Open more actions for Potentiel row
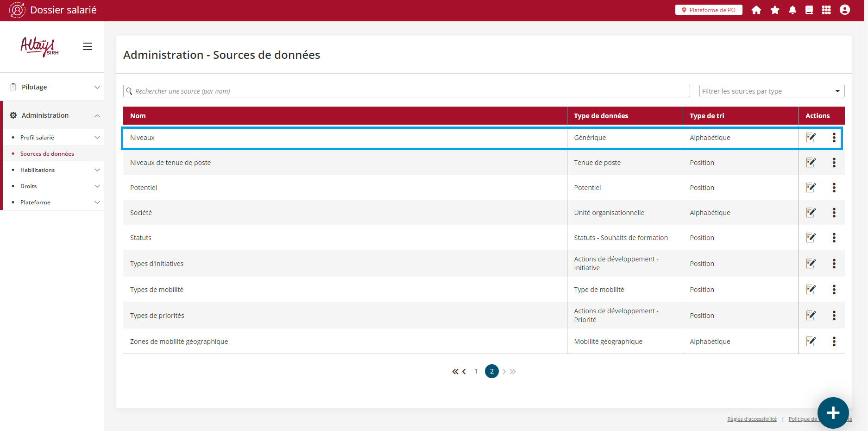Screen dimensions: 868x431 coord(834,188)
